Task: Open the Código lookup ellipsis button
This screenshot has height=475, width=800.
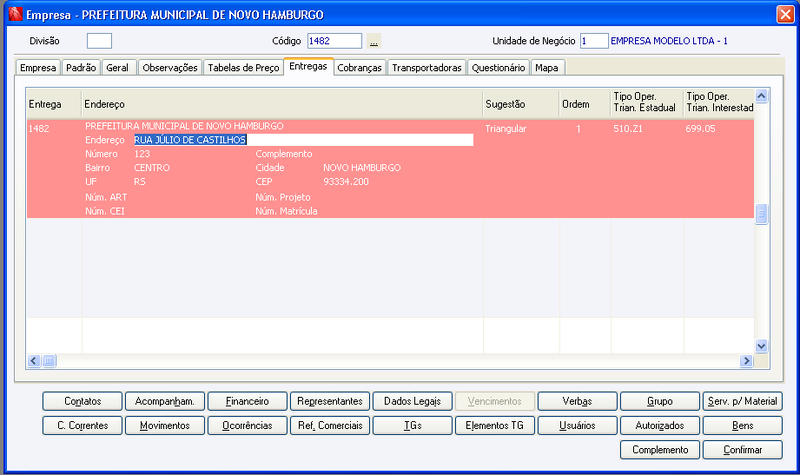Action: 374,41
